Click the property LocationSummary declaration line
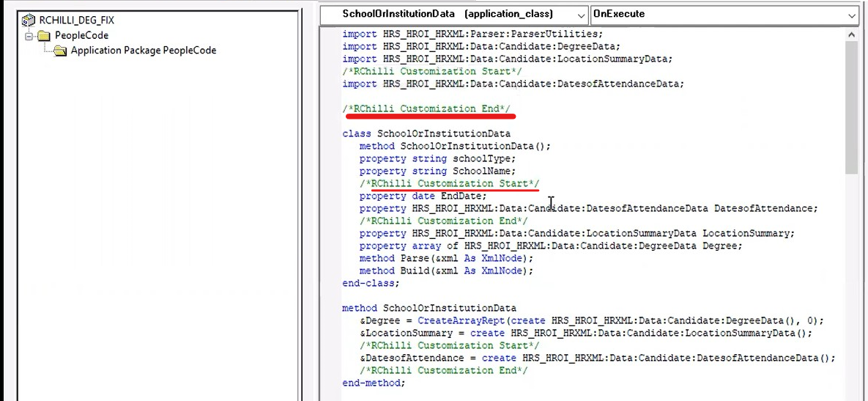The width and height of the screenshot is (868, 401). [576, 233]
